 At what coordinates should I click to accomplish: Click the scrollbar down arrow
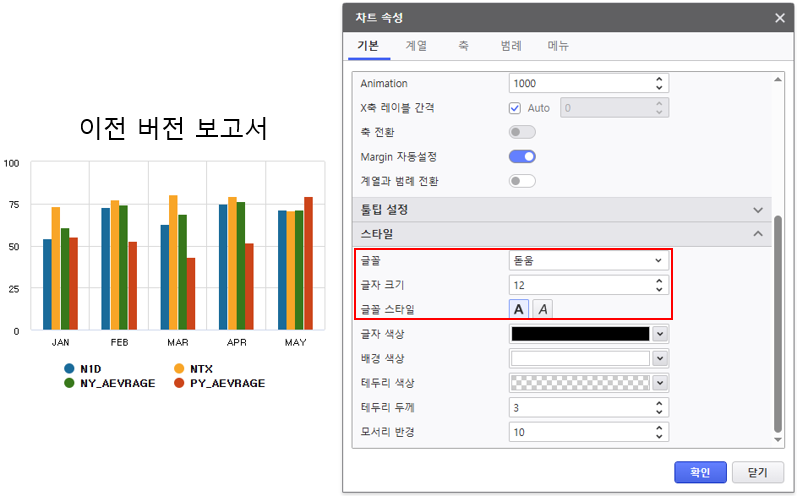click(778, 440)
